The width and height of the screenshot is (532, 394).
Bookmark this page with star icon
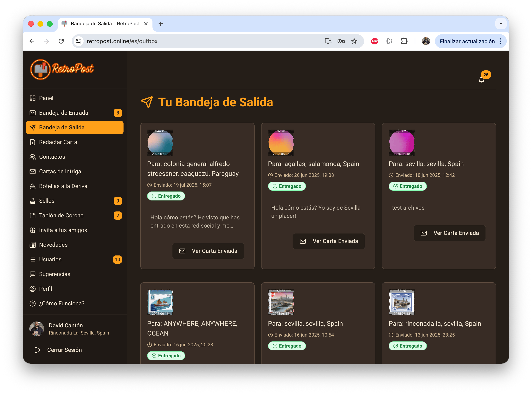(x=354, y=41)
